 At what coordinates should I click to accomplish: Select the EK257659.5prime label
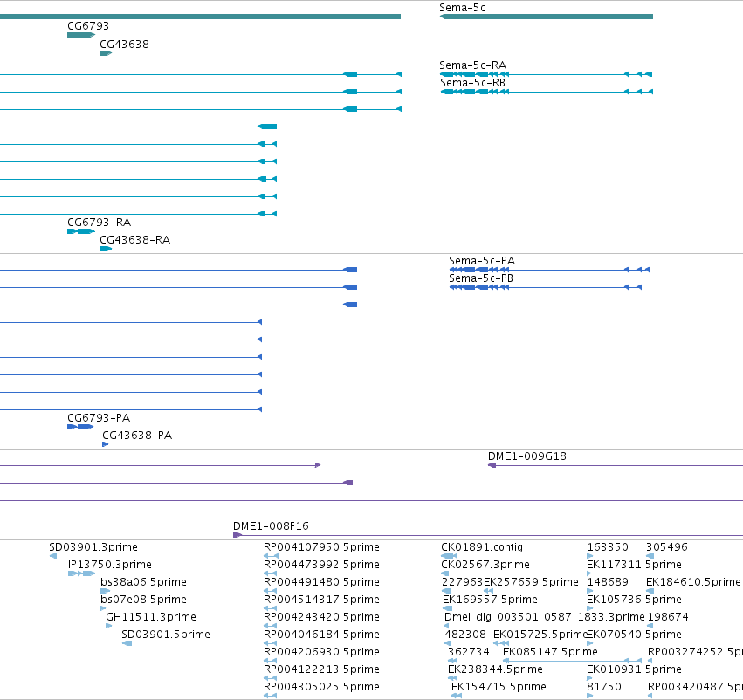click(531, 581)
